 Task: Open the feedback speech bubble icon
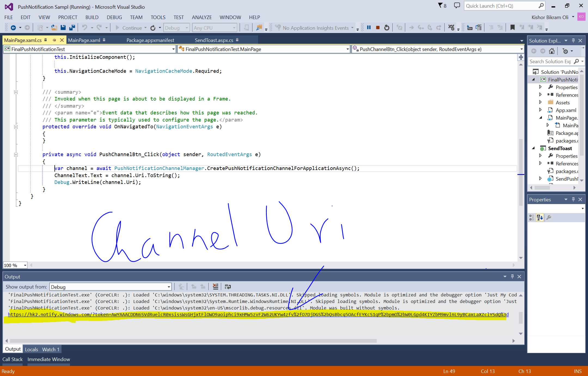[457, 5]
